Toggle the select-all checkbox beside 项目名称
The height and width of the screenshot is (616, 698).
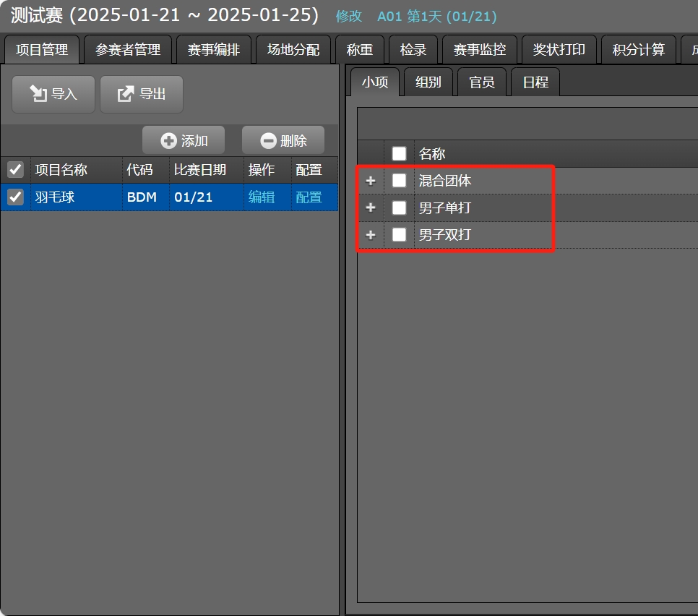15,170
